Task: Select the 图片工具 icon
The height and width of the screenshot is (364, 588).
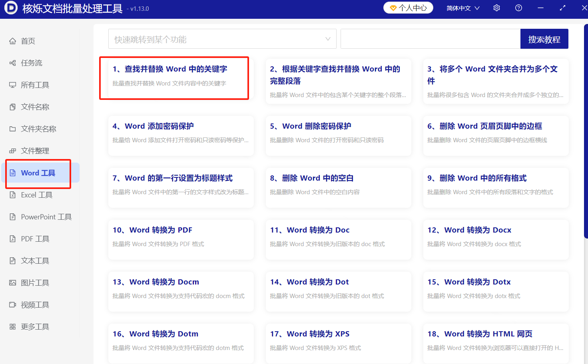Action: 13,282
